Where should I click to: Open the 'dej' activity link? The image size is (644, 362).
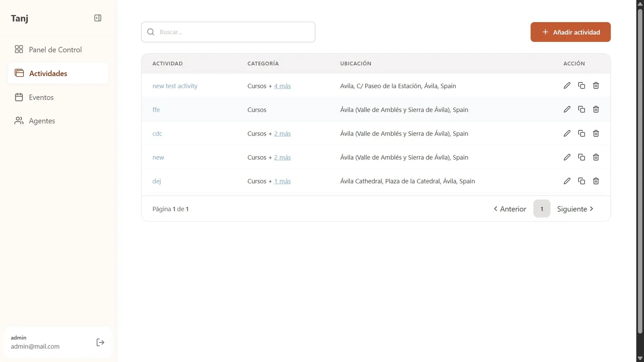click(157, 181)
